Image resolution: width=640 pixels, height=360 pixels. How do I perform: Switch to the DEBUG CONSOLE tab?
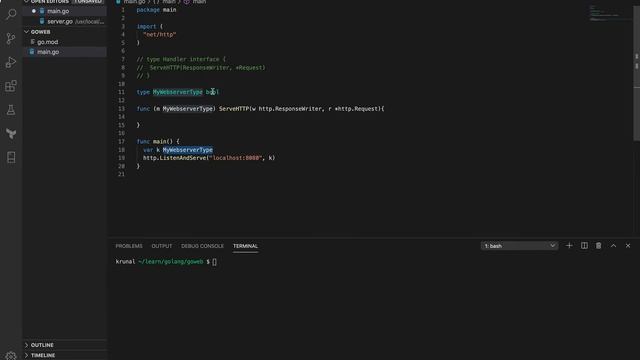[x=202, y=246]
